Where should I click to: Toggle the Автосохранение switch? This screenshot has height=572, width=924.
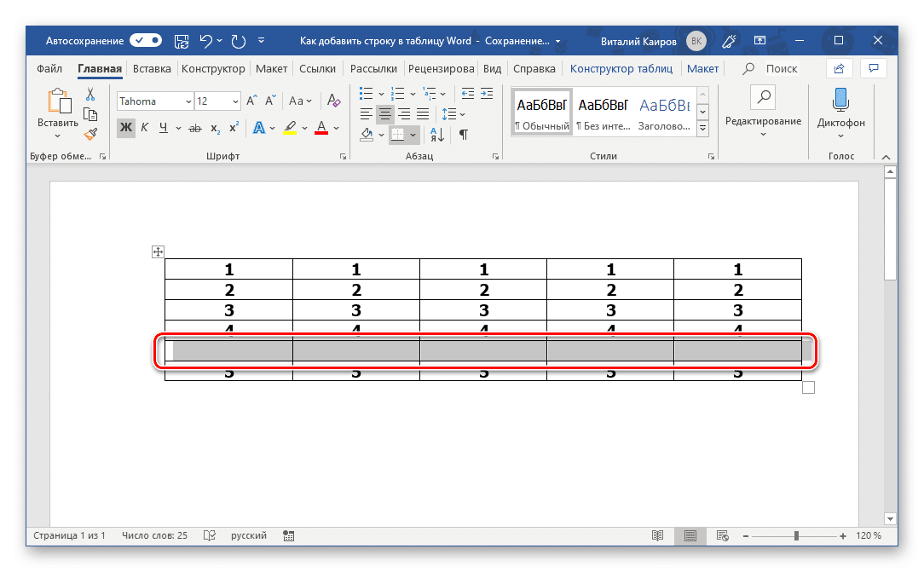pyautogui.click(x=145, y=39)
